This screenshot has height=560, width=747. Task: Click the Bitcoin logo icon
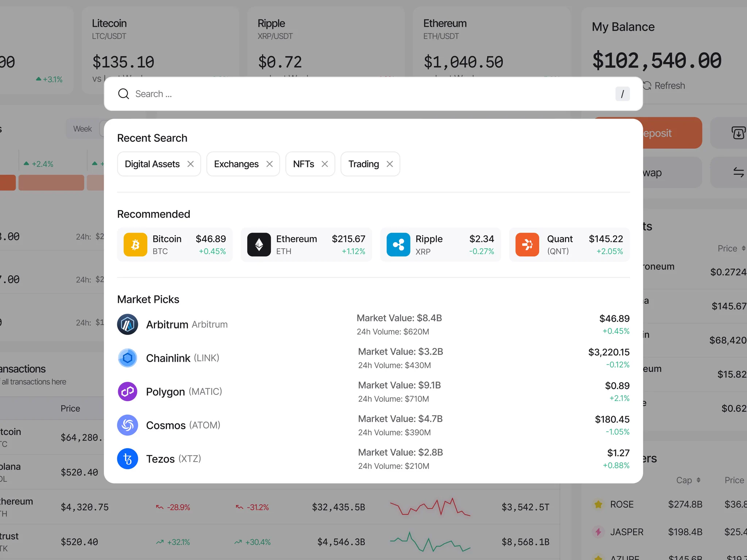(135, 245)
